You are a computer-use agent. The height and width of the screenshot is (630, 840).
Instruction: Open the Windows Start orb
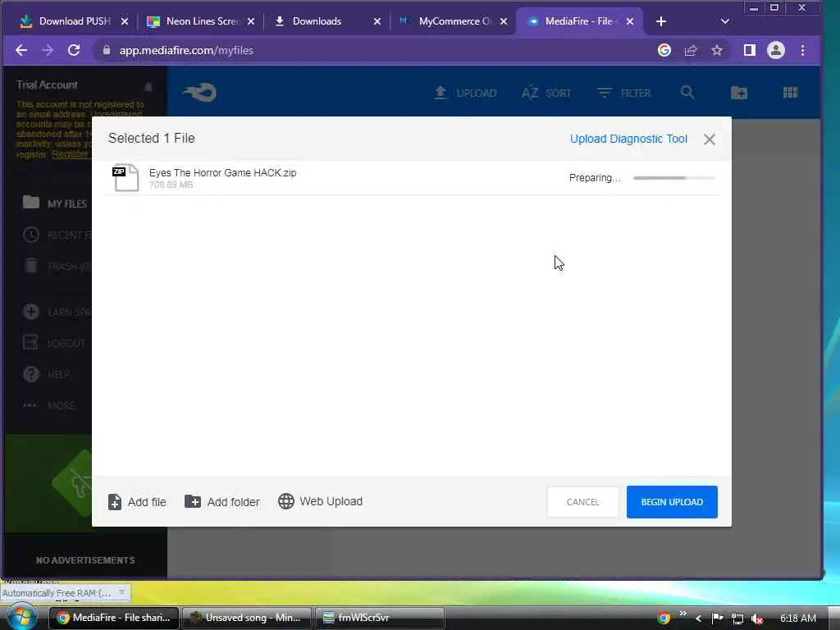(x=21, y=617)
